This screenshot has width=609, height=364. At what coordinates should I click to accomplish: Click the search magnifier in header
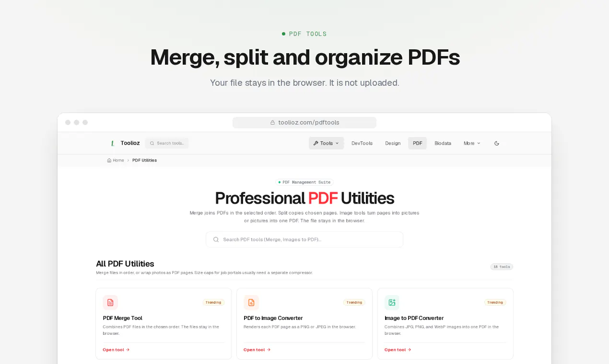152,143
